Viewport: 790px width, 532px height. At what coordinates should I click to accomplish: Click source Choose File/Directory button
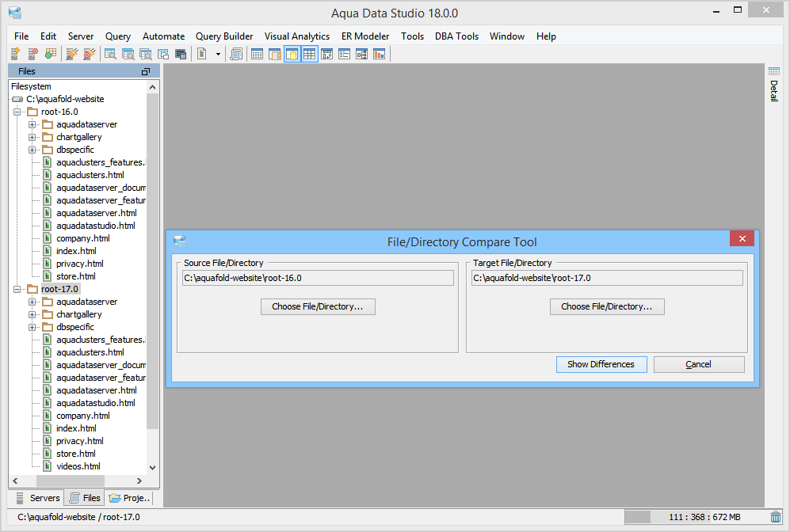click(x=317, y=306)
